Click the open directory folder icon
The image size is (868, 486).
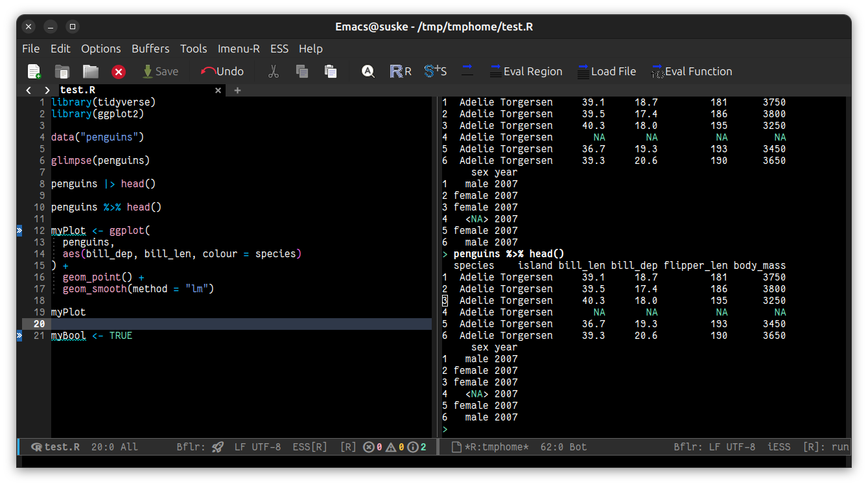90,71
